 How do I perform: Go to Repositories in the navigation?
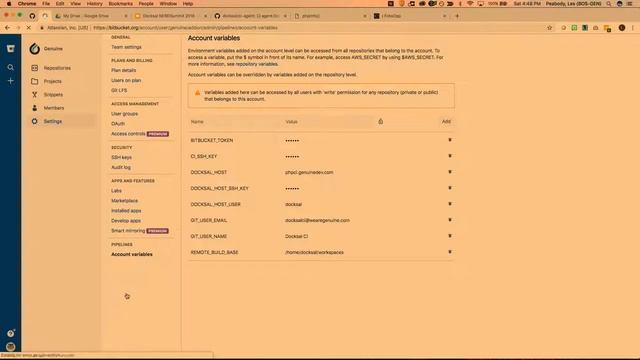coord(57,68)
